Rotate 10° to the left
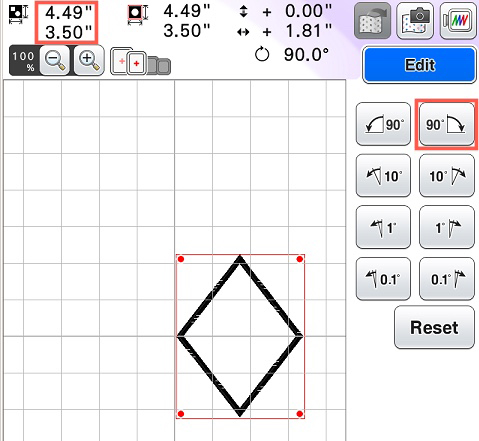479x441 pixels. point(383,175)
